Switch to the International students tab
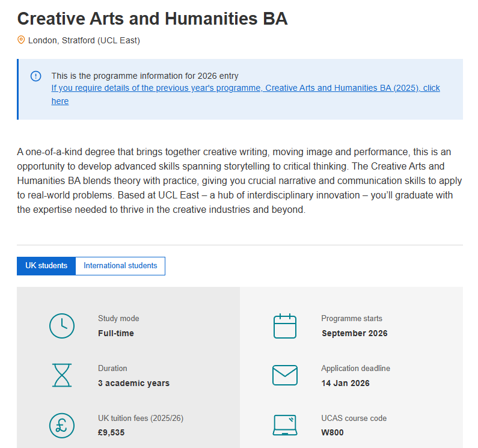 point(120,266)
